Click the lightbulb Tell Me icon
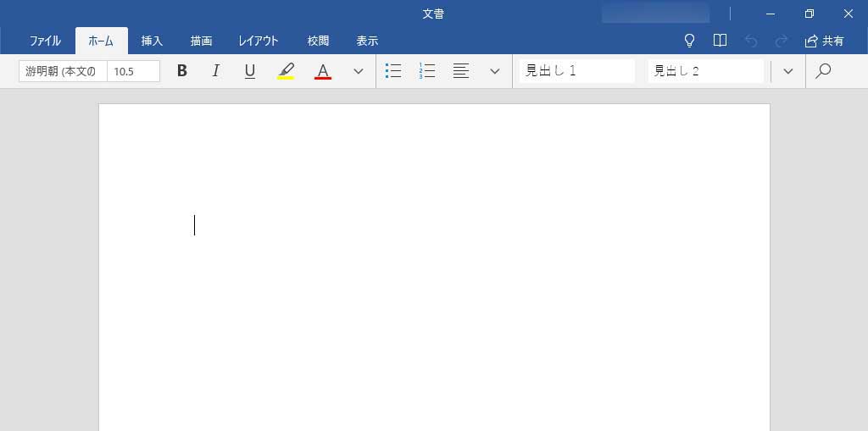Viewport: 868px width, 431px height. [x=689, y=41]
